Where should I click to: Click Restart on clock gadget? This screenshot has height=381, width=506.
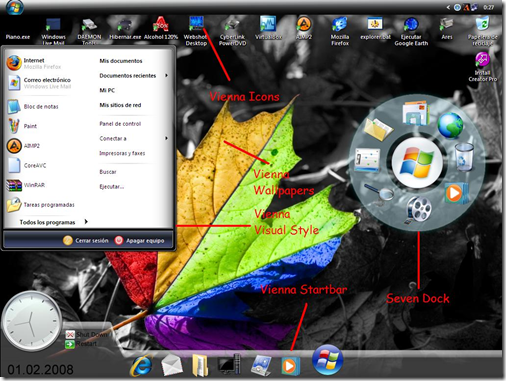(x=81, y=343)
